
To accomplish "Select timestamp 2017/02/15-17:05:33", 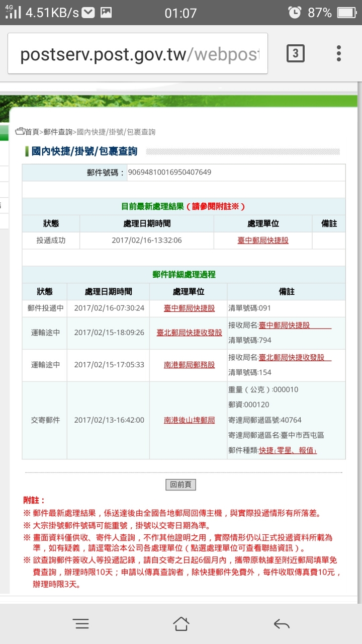I will [109, 365].
